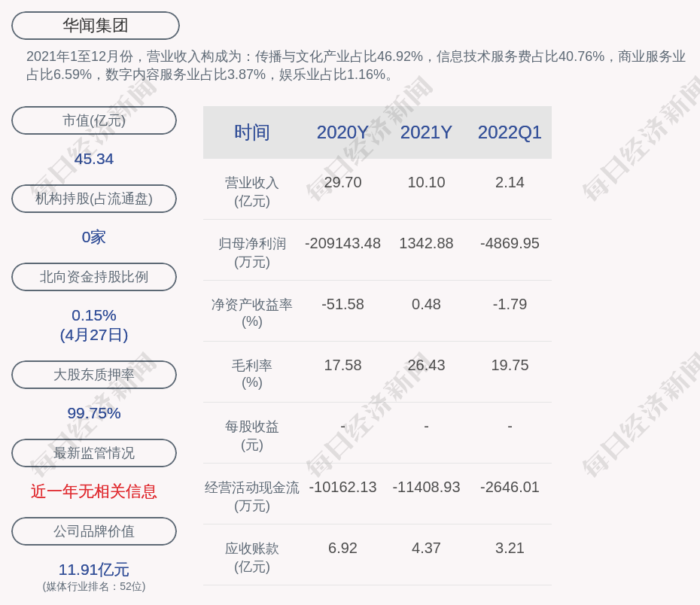
Task: Select the -11408.93 cash flow cell
Action: click(x=426, y=487)
